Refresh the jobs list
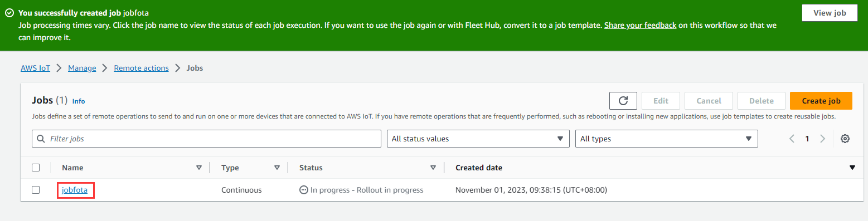Viewport: 868px width, 221px height. click(x=623, y=101)
